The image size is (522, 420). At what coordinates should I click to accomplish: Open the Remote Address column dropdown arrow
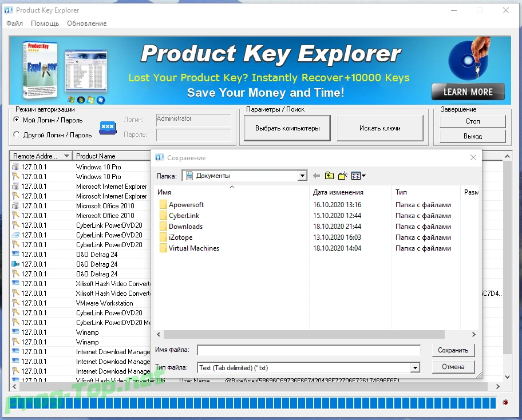click(66, 156)
